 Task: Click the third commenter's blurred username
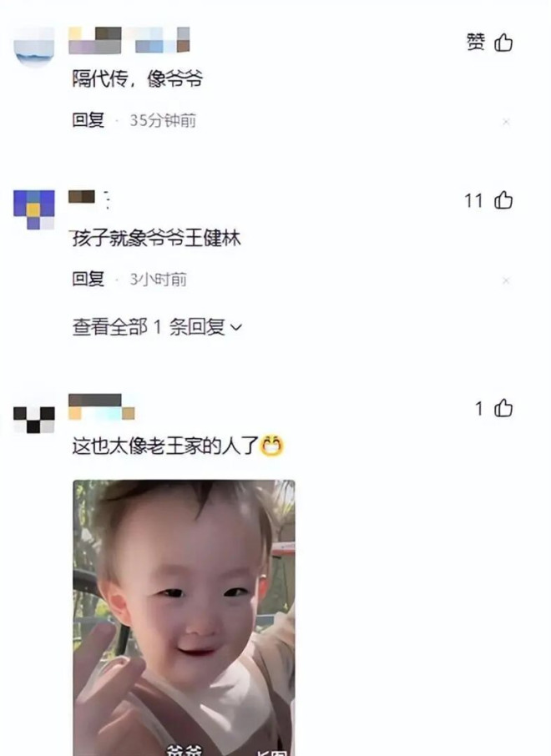tap(101, 407)
